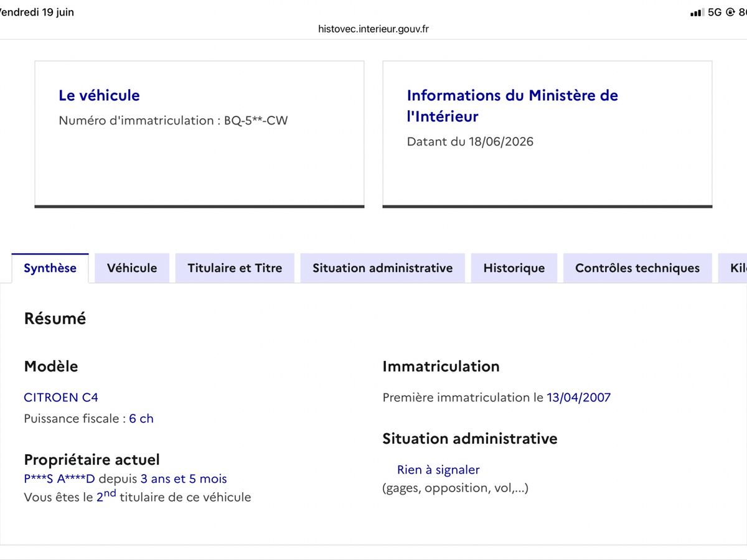Click the 6 ch fiscal power value
Image resolution: width=747 pixels, height=560 pixels.
pos(141,418)
